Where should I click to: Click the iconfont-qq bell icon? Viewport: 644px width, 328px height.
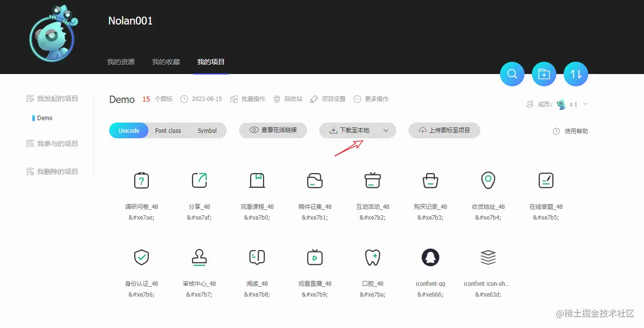pos(430,257)
